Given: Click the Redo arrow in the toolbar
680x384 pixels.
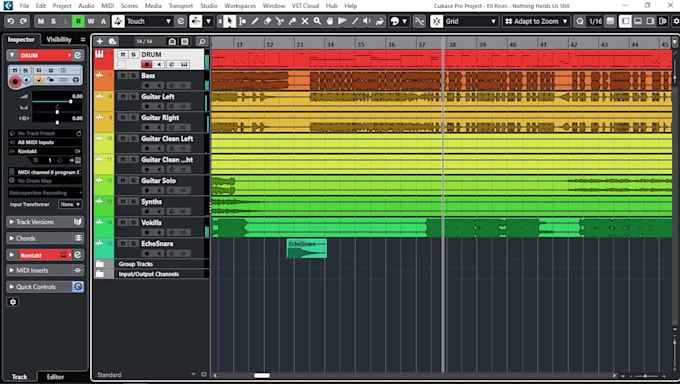Looking at the screenshot, I should 23,21.
